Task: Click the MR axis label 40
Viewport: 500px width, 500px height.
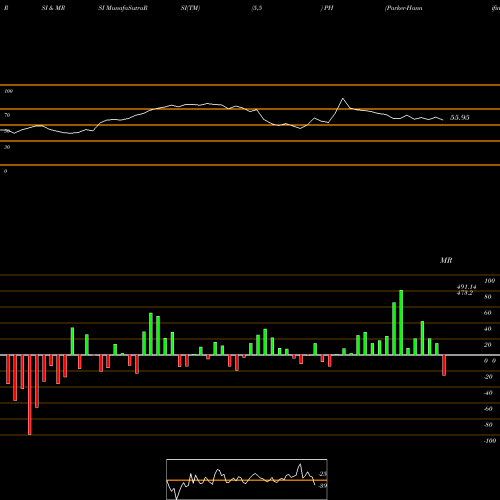Action: (488, 329)
